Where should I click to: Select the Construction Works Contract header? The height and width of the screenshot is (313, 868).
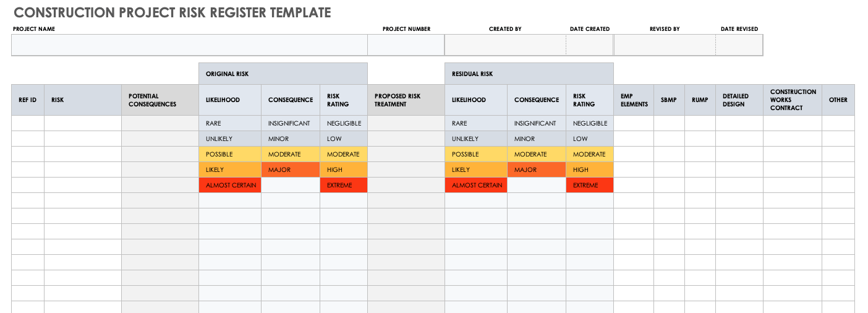click(792, 100)
